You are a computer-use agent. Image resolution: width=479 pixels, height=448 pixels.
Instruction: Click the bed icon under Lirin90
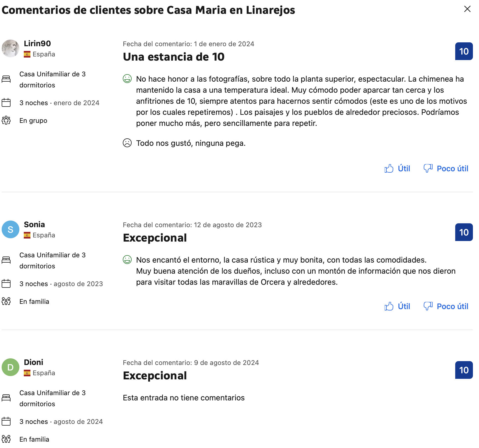(x=6, y=79)
